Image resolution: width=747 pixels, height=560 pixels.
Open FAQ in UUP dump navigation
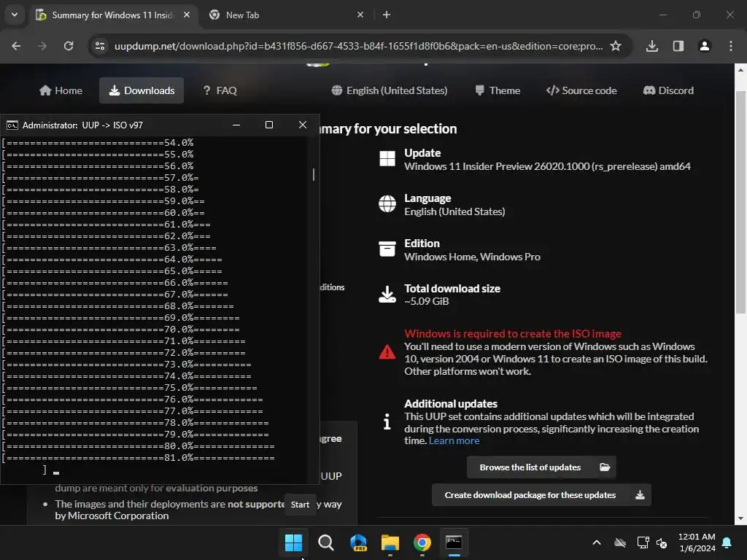[x=220, y=90]
